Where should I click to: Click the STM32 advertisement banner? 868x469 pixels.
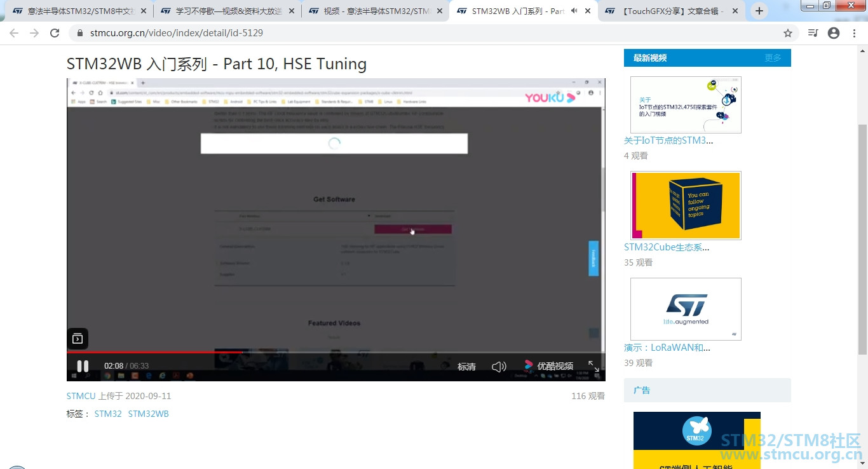697,440
